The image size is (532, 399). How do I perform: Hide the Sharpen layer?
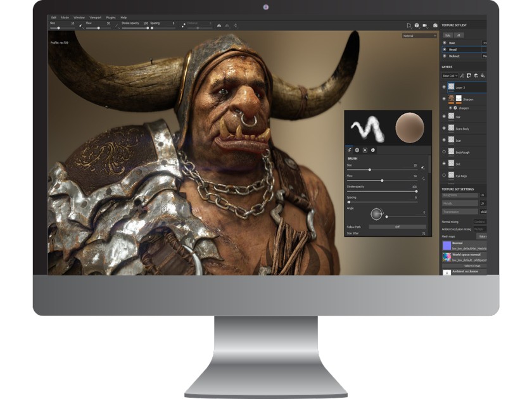444,99
